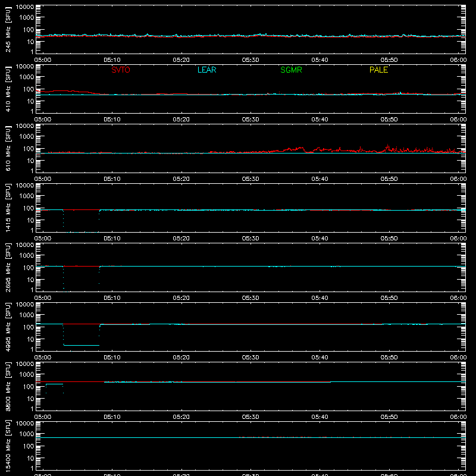Screen dimensions: 476x476
Task: Select the 4995 MHz [SFU] axis label
Action: (8, 327)
